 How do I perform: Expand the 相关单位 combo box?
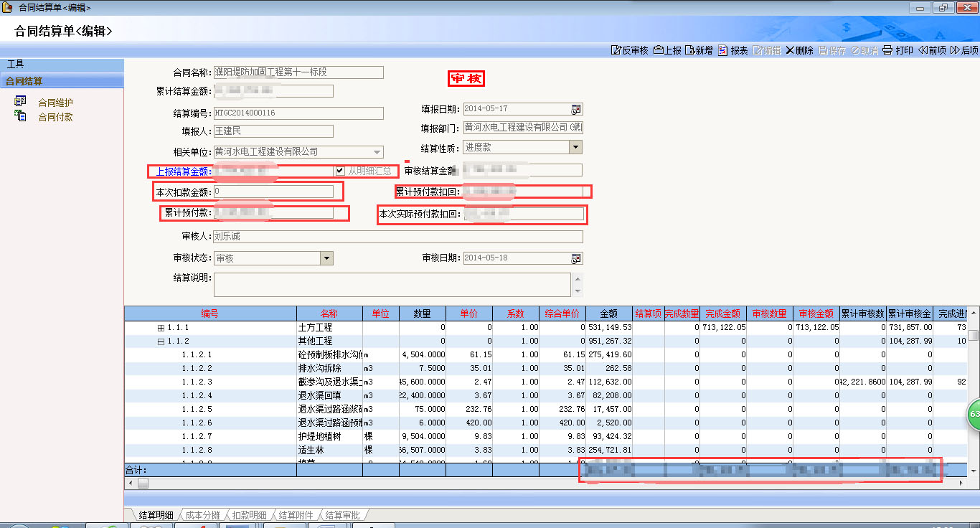point(377,152)
